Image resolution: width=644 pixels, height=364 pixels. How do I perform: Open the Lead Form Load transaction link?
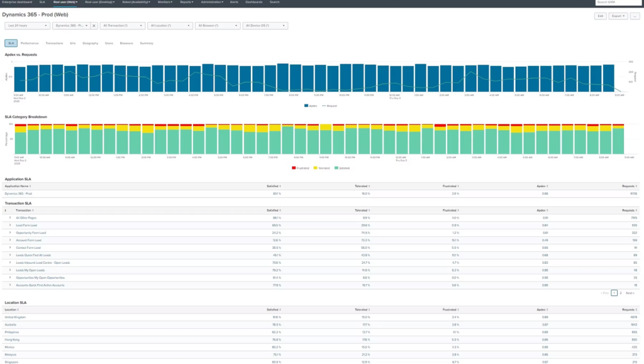[x=26, y=225]
